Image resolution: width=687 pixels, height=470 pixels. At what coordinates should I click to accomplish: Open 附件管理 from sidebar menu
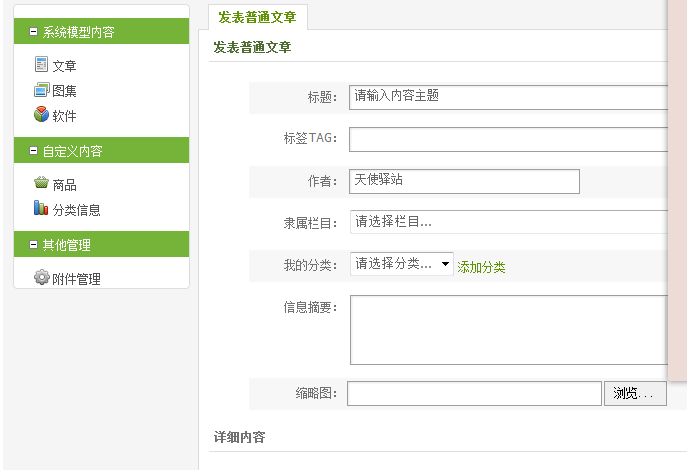pos(76,279)
